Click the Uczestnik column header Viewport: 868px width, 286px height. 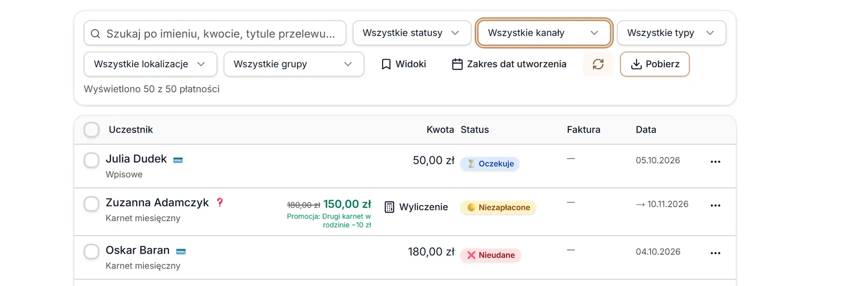tap(131, 130)
